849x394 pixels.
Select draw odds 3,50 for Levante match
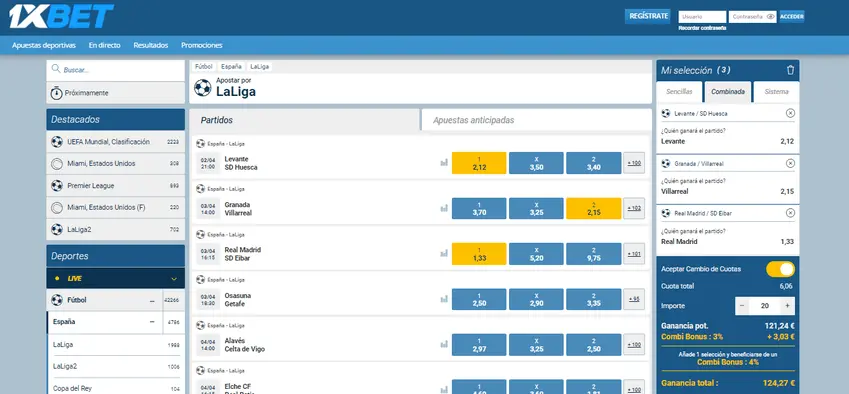click(536, 163)
